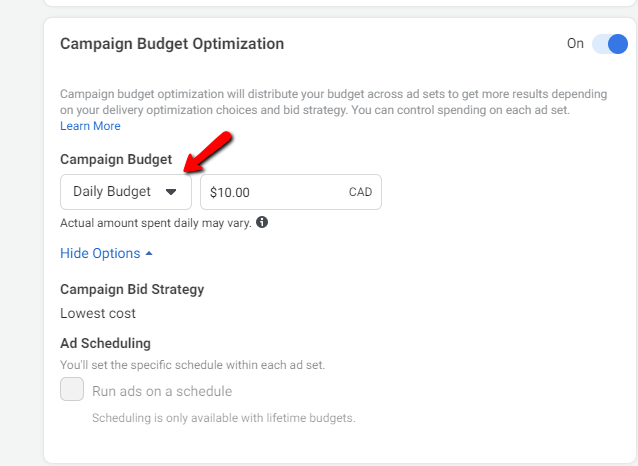This screenshot has height=466, width=638.
Task: Open the Daily Budget dropdown
Action: point(125,191)
